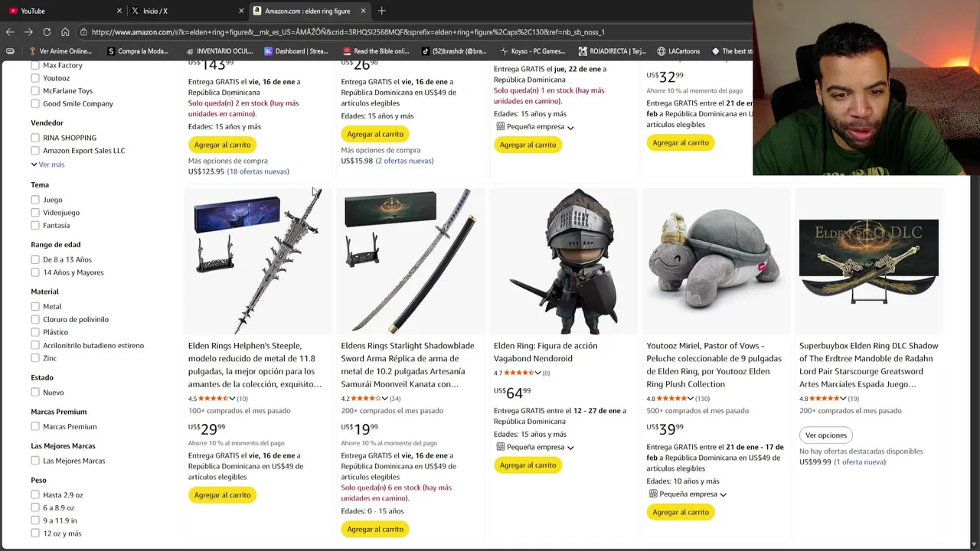Viewport: 980px width, 551px height.
Task: Click the browser back arrow
Action: point(10,32)
